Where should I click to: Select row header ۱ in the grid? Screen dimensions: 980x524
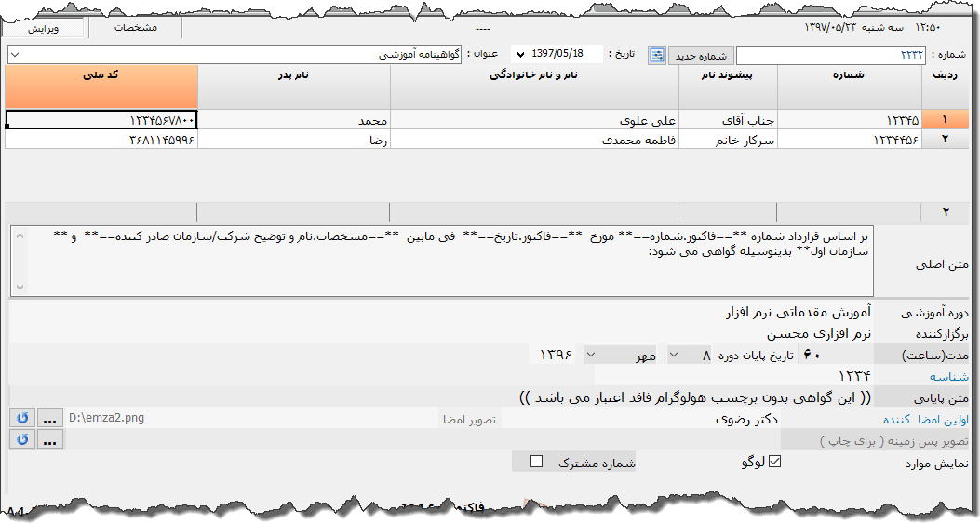point(945,119)
